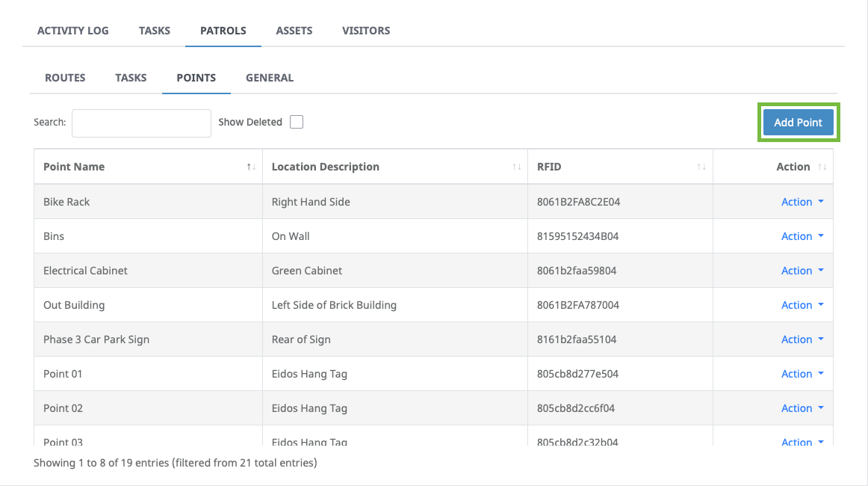Open the Action dropdown for Point 02
The image size is (868, 486).
coord(802,407)
